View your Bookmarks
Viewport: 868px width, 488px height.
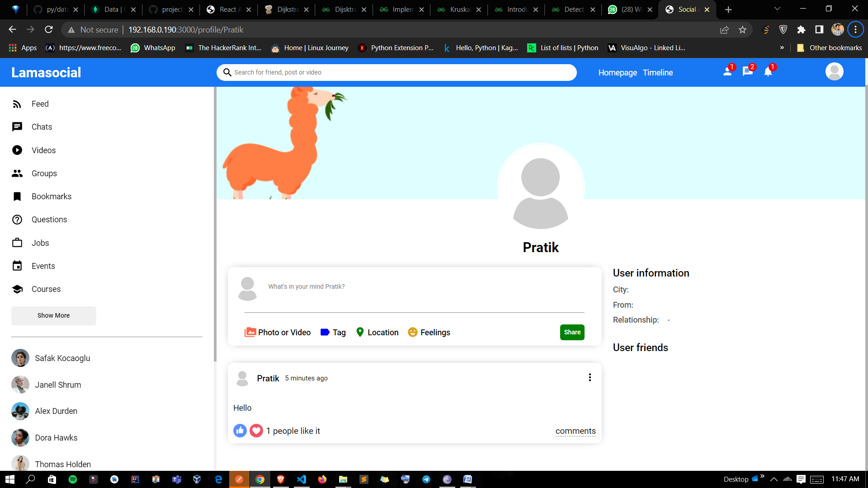click(51, 196)
